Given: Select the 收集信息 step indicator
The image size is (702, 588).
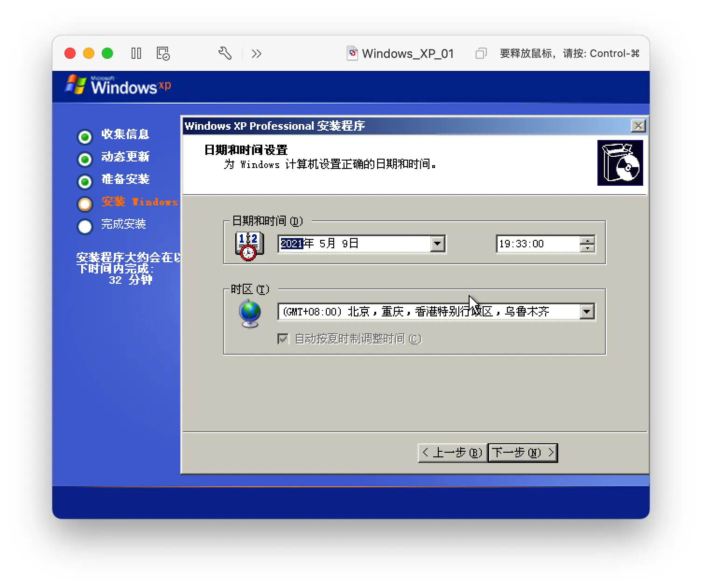Looking at the screenshot, I should click(85, 137).
